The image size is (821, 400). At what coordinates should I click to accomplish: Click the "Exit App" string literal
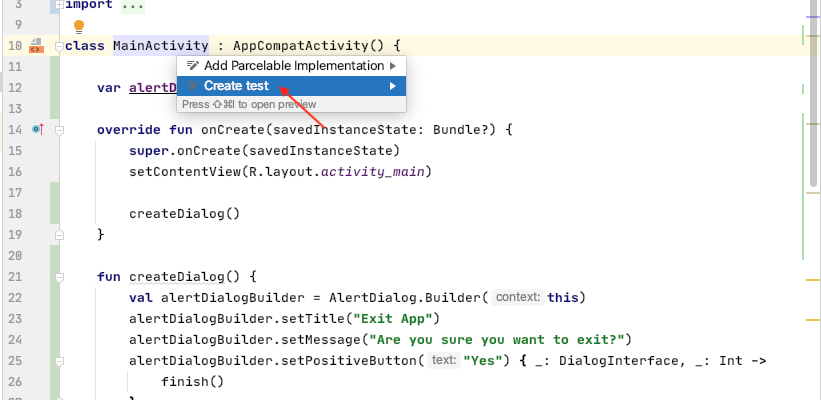[393, 319]
